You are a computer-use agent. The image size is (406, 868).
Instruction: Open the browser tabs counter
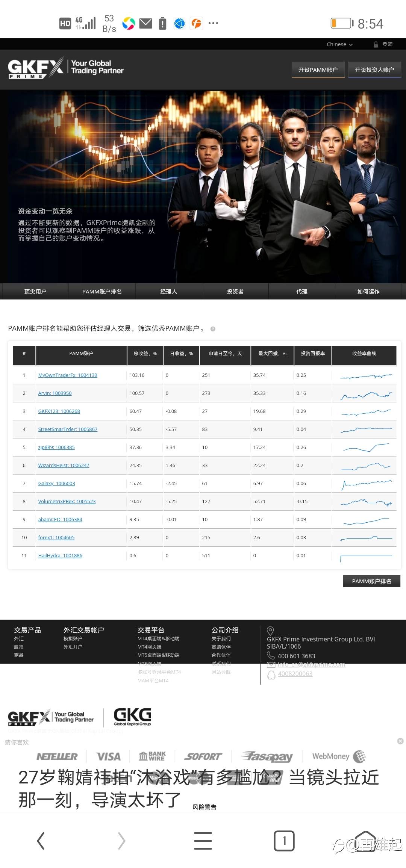tap(284, 841)
